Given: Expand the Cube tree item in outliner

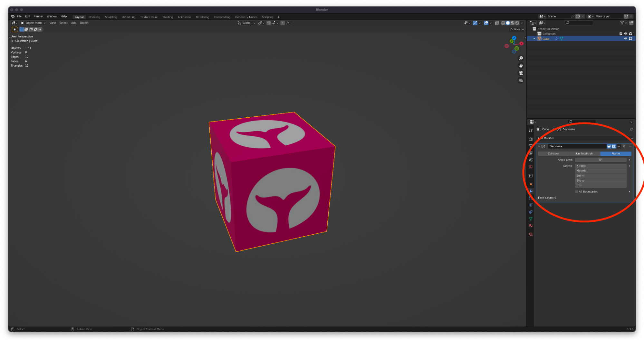Looking at the screenshot, I should tap(534, 39).
